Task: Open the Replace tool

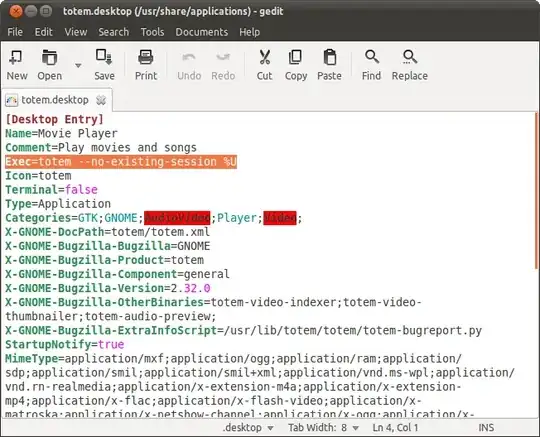Action: [x=409, y=65]
